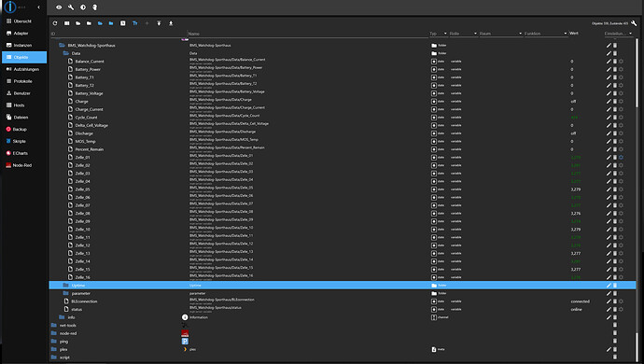Viewport: 644px width, 364px height.
Task: Delete the Battery_Power object
Action: click(x=615, y=69)
